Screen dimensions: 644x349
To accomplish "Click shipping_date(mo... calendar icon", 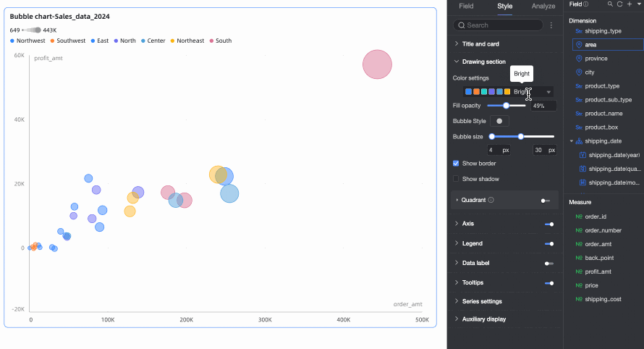I will [x=582, y=182].
